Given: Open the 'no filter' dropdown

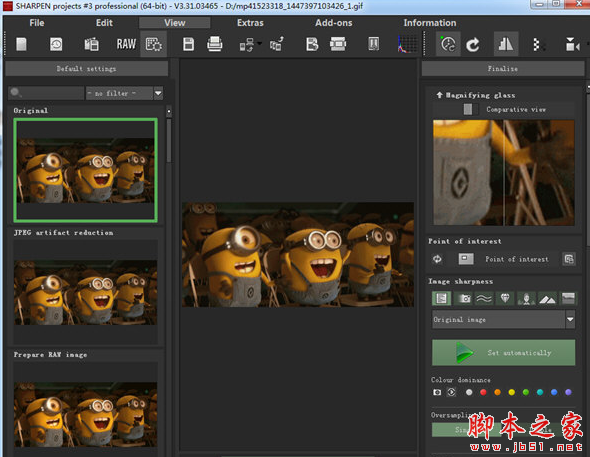Looking at the screenshot, I should 125,93.
